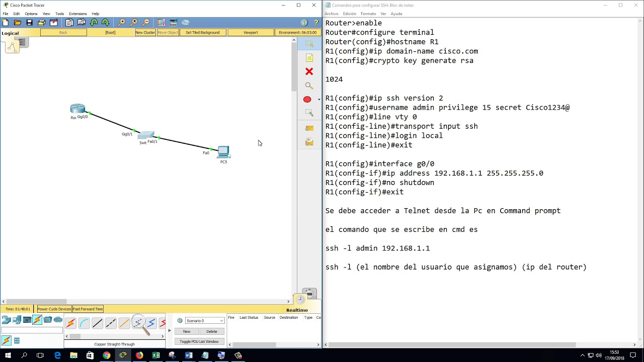Click Delete scenario button
Image resolution: width=644 pixels, height=362 pixels.
212,331
